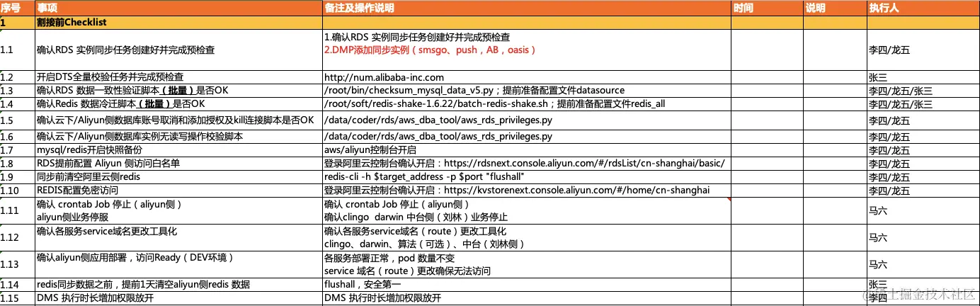Click the mysql/redis开启快照备份 cell
980x306 pixels.
[178, 151]
